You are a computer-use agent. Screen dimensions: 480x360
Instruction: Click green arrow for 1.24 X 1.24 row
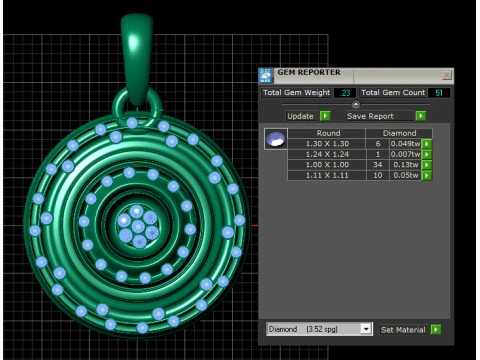click(427, 154)
